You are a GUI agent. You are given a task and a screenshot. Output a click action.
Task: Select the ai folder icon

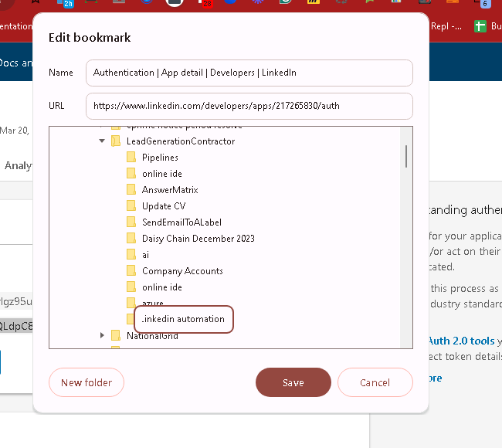pyautogui.click(x=131, y=255)
